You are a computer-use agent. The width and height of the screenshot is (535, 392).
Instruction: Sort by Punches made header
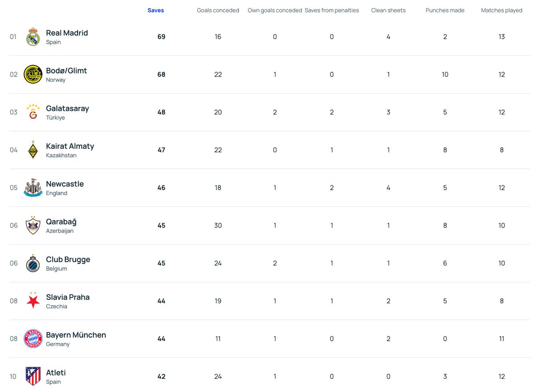(445, 10)
